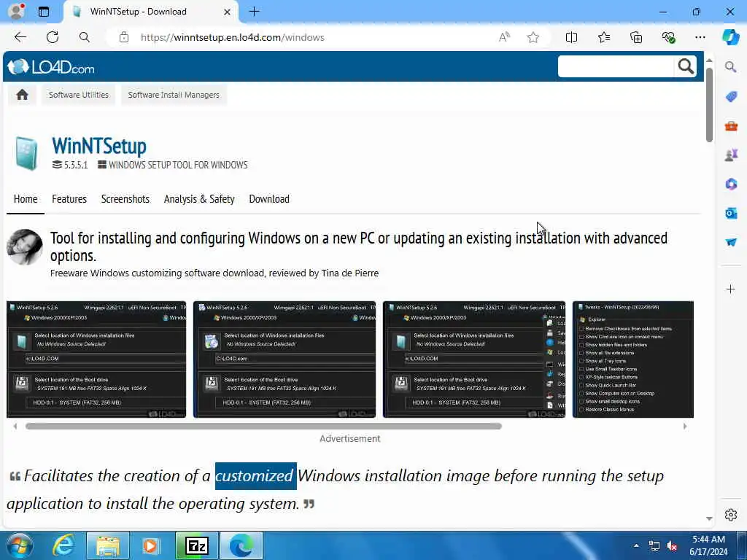Open the Favorites list icon
The width and height of the screenshot is (747, 560).
pos(603,37)
